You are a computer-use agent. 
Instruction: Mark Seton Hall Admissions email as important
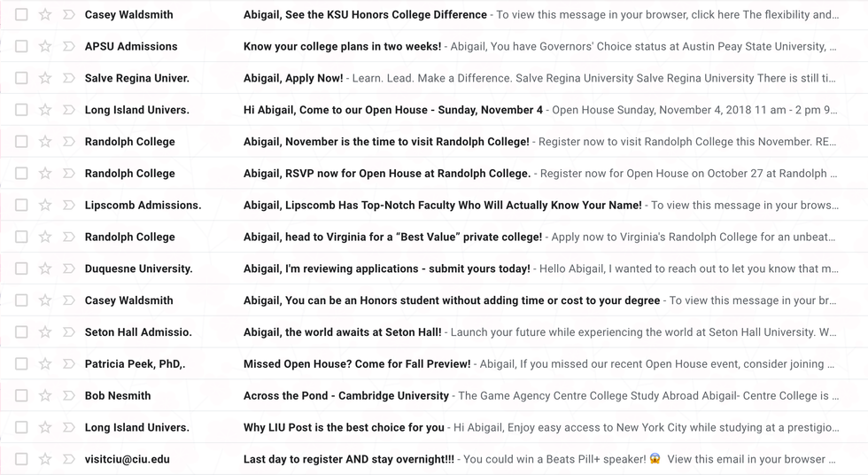tap(69, 332)
